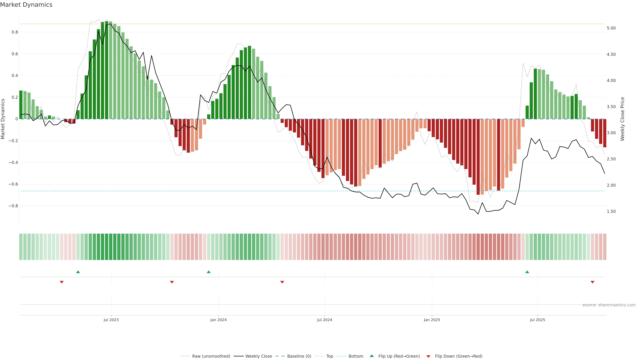Screen dimensions: 644x362
Task: Toggle the Baseline (0) legend entry
Action: (299, 356)
